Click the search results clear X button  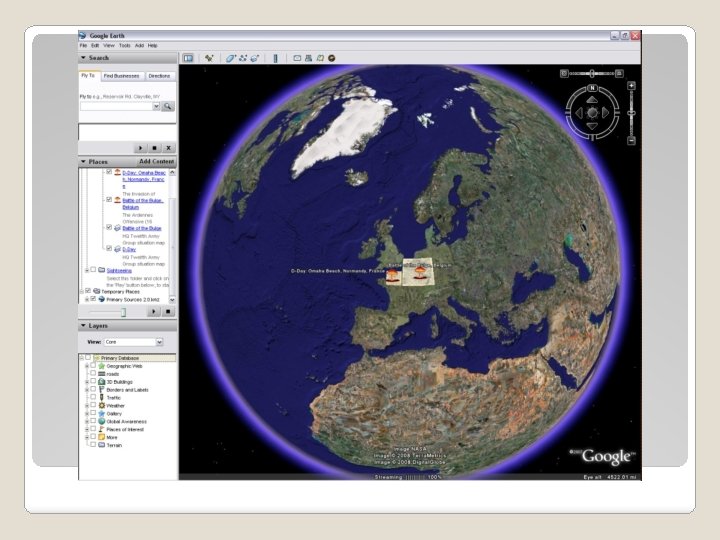168,148
